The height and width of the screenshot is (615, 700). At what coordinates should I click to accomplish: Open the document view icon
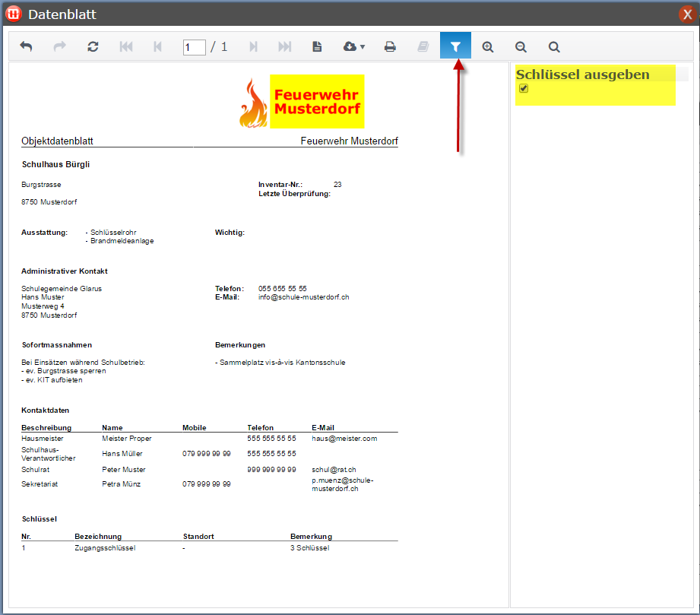coord(317,46)
